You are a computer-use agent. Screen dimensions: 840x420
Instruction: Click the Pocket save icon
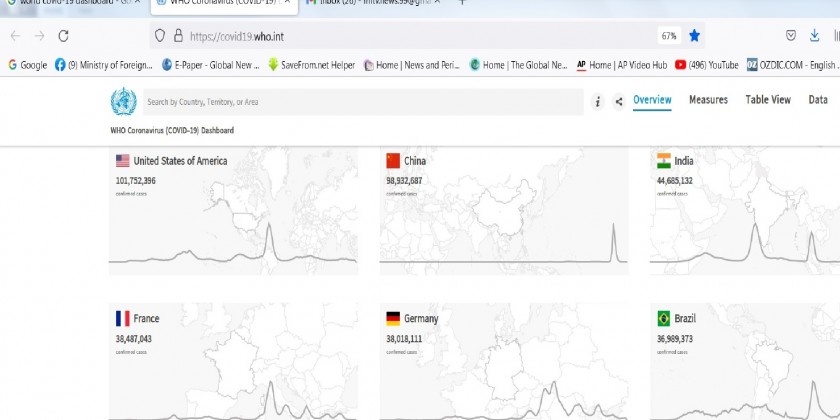(x=791, y=35)
